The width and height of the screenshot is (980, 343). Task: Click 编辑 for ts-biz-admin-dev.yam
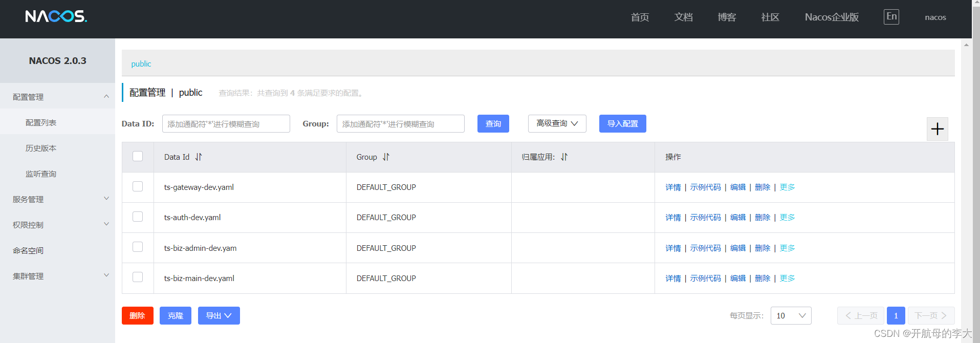737,248
